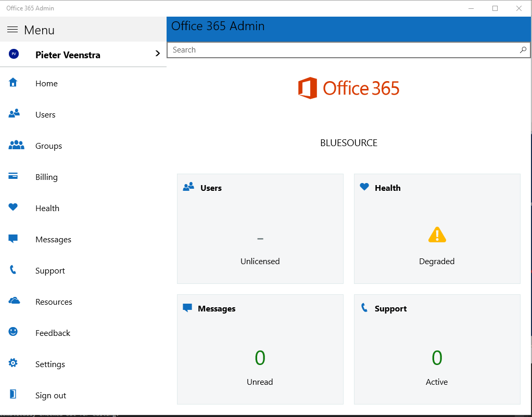The width and height of the screenshot is (532, 417).
Task: Click the Users tile people icon
Action: click(188, 187)
